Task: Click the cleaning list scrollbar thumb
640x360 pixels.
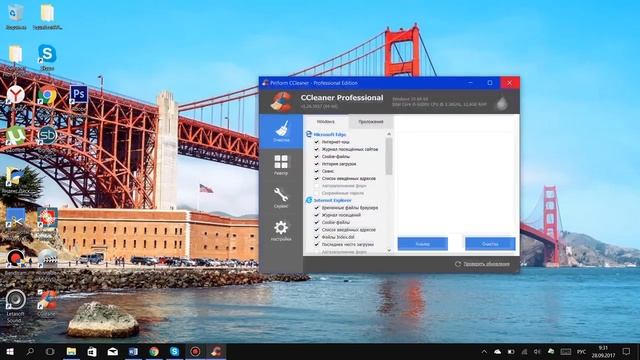Action: coord(389,156)
